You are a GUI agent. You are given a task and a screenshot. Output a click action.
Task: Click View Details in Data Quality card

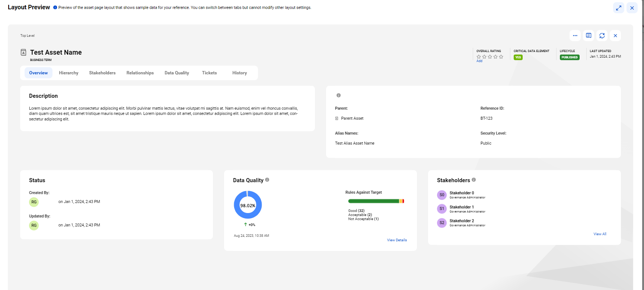click(397, 240)
